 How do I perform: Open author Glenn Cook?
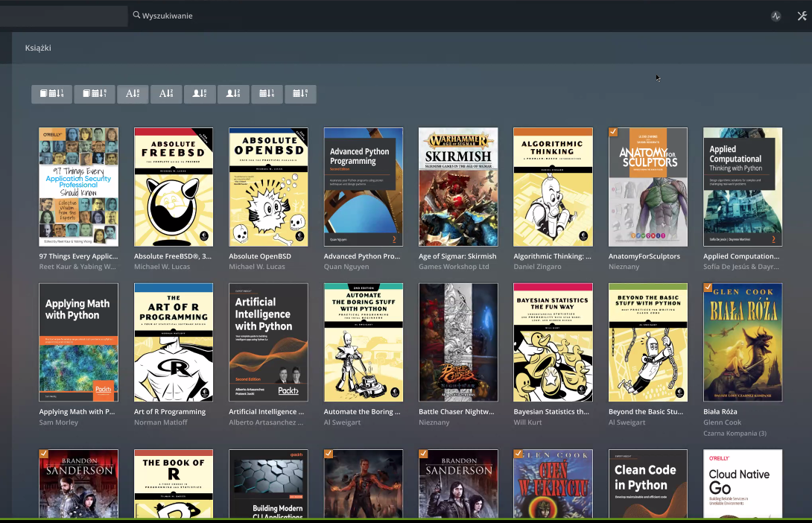coord(723,422)
